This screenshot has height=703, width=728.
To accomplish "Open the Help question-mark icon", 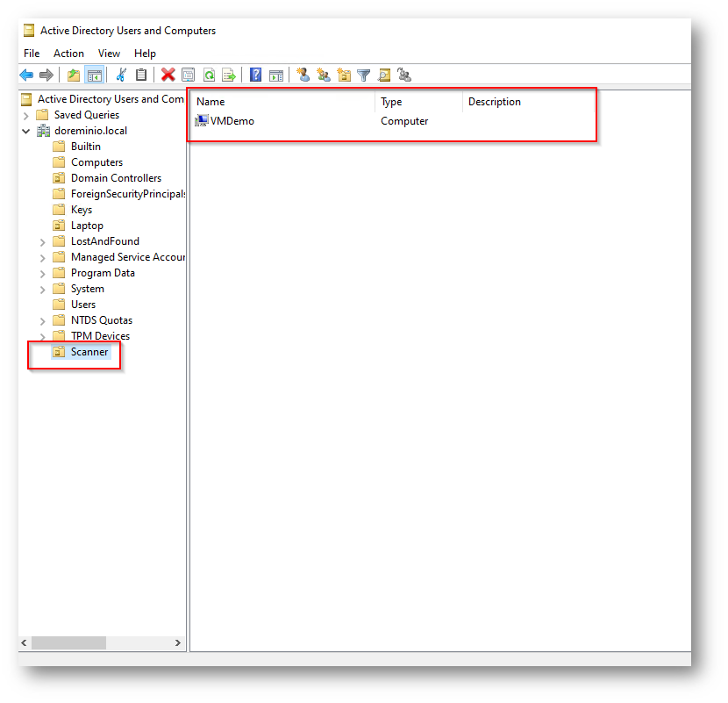I will click(255, 75).
